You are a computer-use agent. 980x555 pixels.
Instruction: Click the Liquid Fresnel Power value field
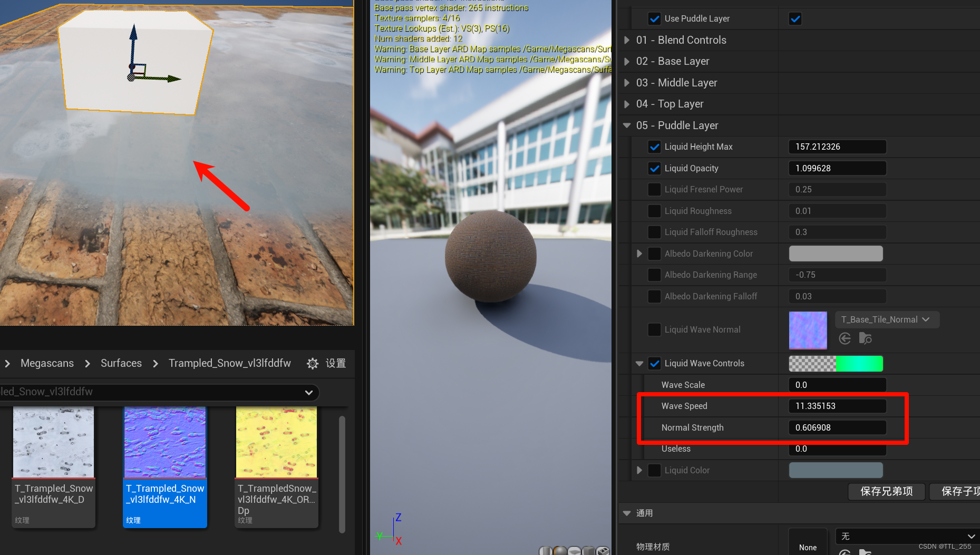pos(837,189)
